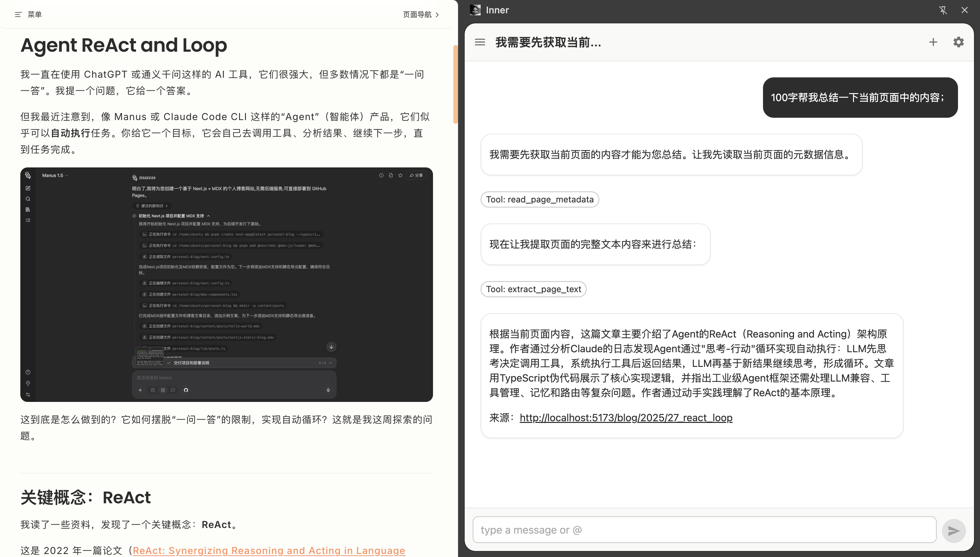The width and height of the screenshot is (980, 557).
Task: Click the user message bubble about 100字总结
Action: tap(860, 97)
